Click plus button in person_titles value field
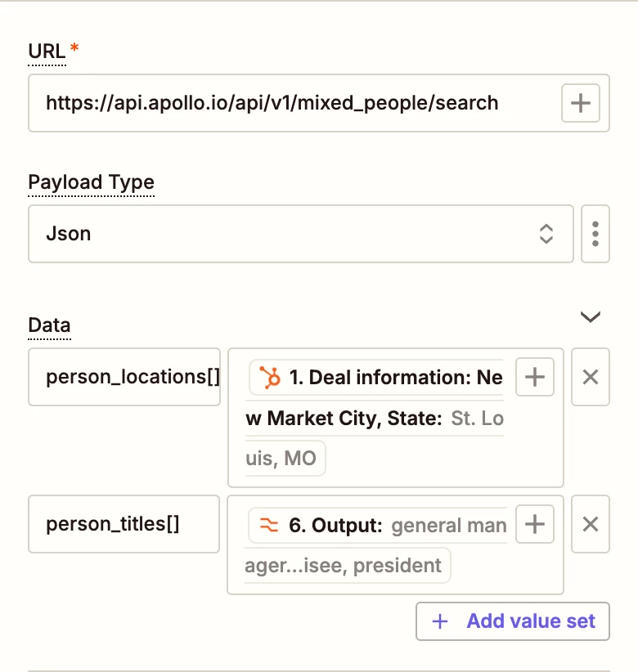 (535, 524)
